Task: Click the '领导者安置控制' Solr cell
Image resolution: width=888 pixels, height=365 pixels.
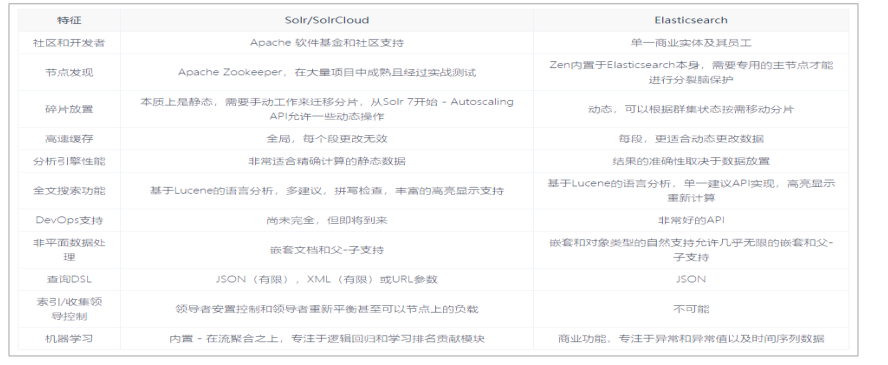Action: (327, 309)
